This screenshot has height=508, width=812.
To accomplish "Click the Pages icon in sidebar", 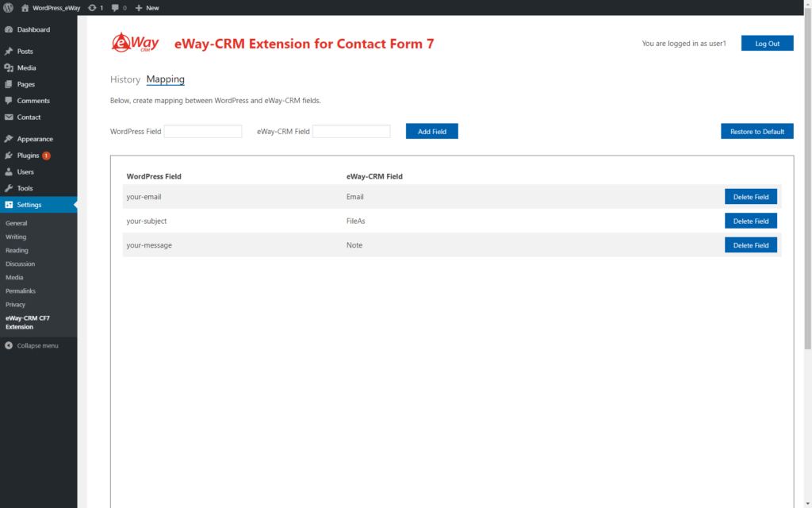I will 9,84.
